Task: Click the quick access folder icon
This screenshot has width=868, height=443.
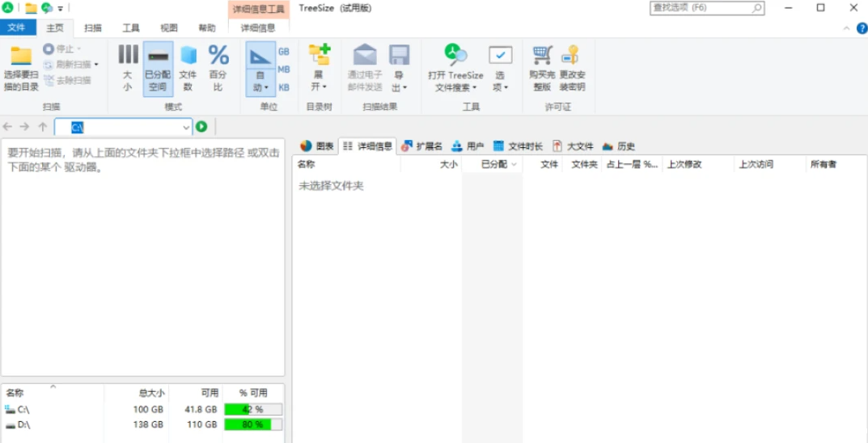Action: (31, 8)
